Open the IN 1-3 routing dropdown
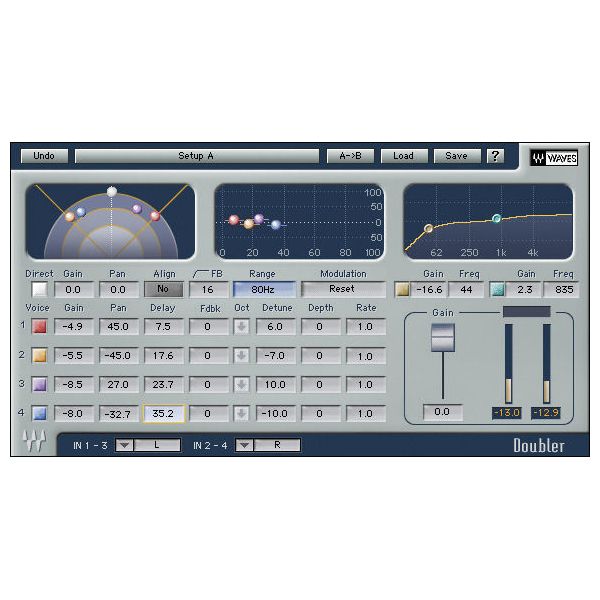The height and width of the screenshot is (600, 600). (x=125, y=445)
